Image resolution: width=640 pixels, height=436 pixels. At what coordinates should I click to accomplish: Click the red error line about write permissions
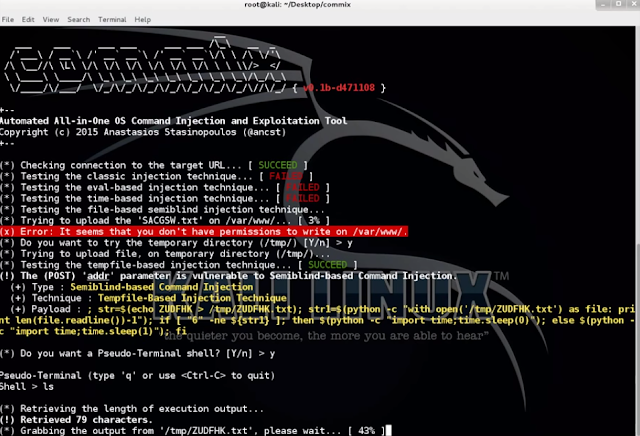(x=204, y=231)
